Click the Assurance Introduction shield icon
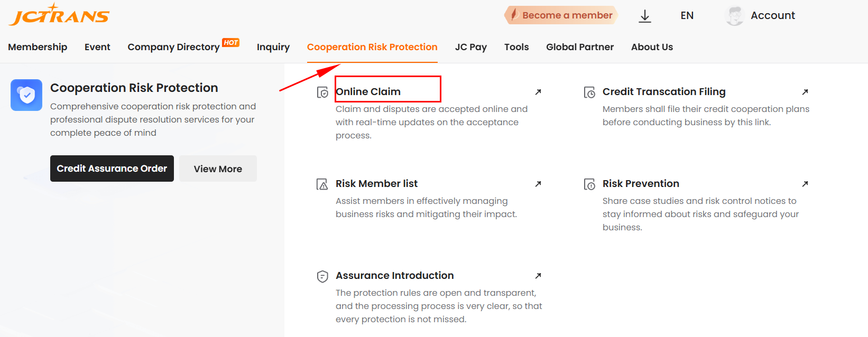The width and height of the screenshot is (868, 337). click(x=322, y=276)
